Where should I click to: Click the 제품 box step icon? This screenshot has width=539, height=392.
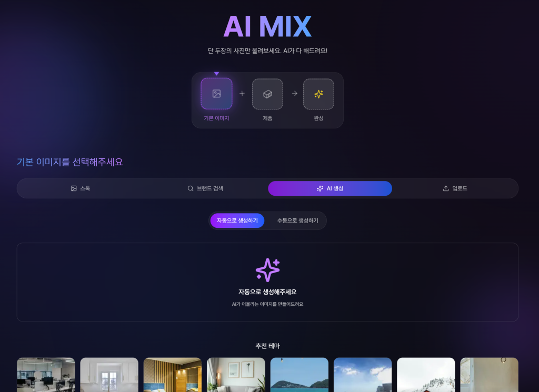[267, 94]
